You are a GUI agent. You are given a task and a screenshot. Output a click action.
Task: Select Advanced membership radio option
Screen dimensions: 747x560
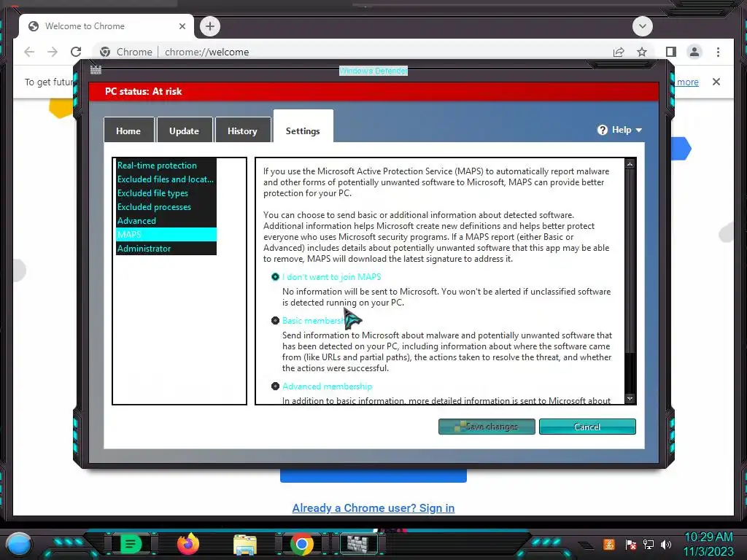(275, 386)
